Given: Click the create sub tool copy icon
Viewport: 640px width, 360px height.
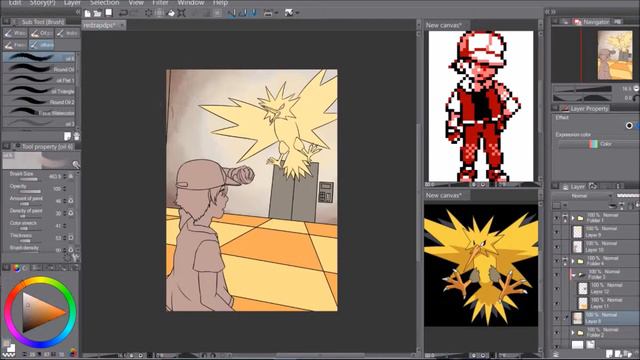Looking at the screenshot, I should (x=67, y=136).
